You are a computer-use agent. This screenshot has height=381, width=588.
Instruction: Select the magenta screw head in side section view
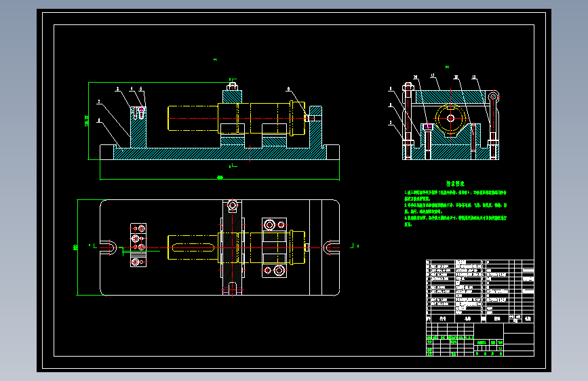coord(428,127)
